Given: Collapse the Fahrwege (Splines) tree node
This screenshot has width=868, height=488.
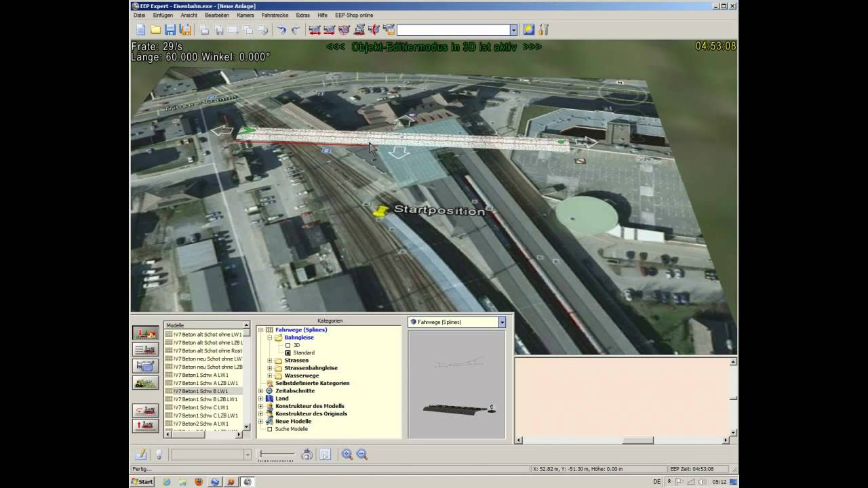Looking at the screenshot, I should [x=260, y=330].
